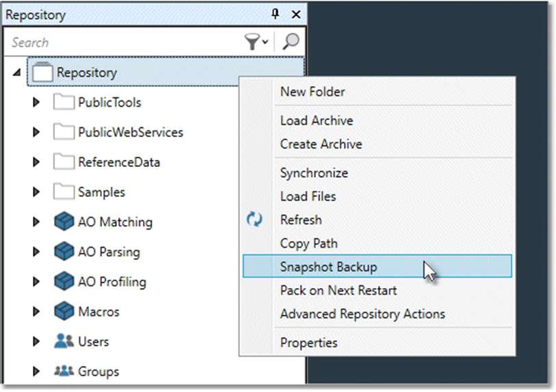Expand the ReferenceData folder node
This screenshot has height=392, width=556.
click(x=37, y=163)
